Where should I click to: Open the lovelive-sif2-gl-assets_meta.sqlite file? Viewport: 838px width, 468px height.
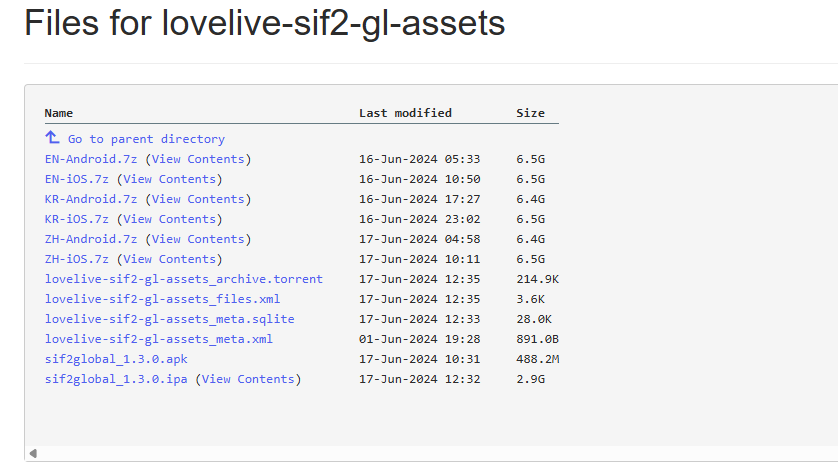click(x=169, y=319)
